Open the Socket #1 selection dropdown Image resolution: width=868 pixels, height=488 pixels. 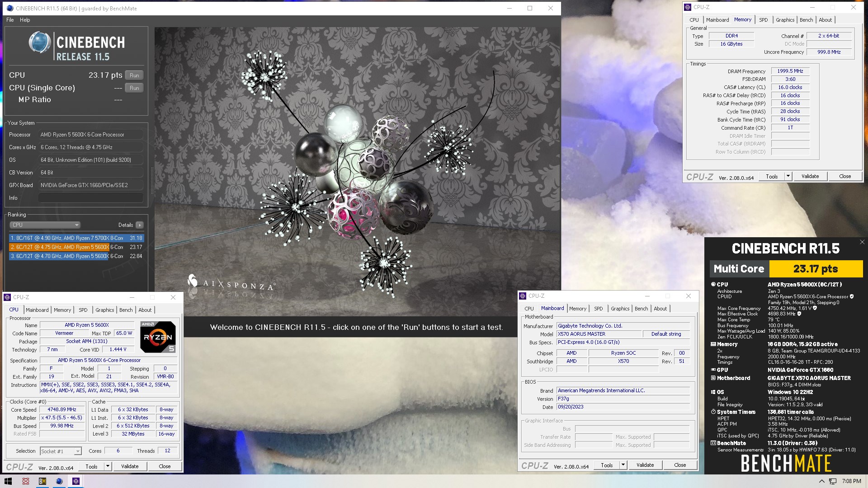[61, 451]
